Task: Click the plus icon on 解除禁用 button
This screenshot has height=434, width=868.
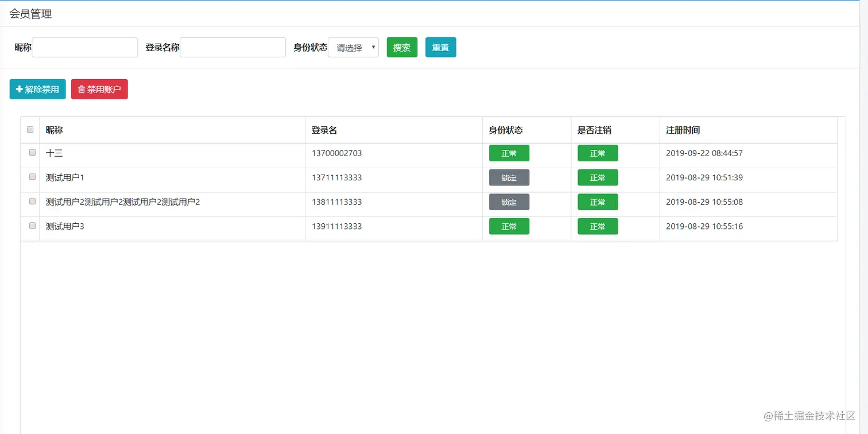Action: click(x=20, y=90)
